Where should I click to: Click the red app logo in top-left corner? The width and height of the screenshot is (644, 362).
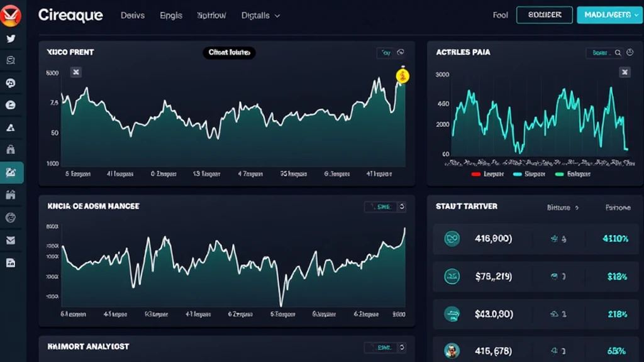point(11,15)
